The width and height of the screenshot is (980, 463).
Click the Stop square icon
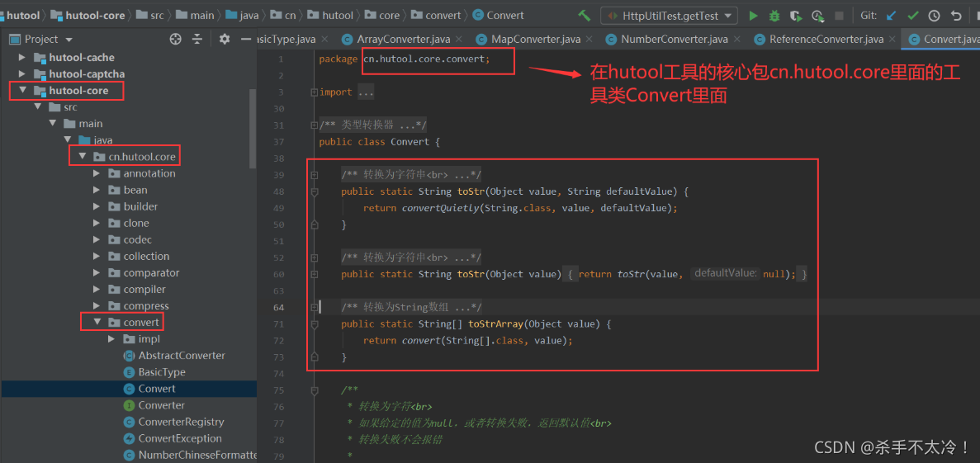click(840, 16)
